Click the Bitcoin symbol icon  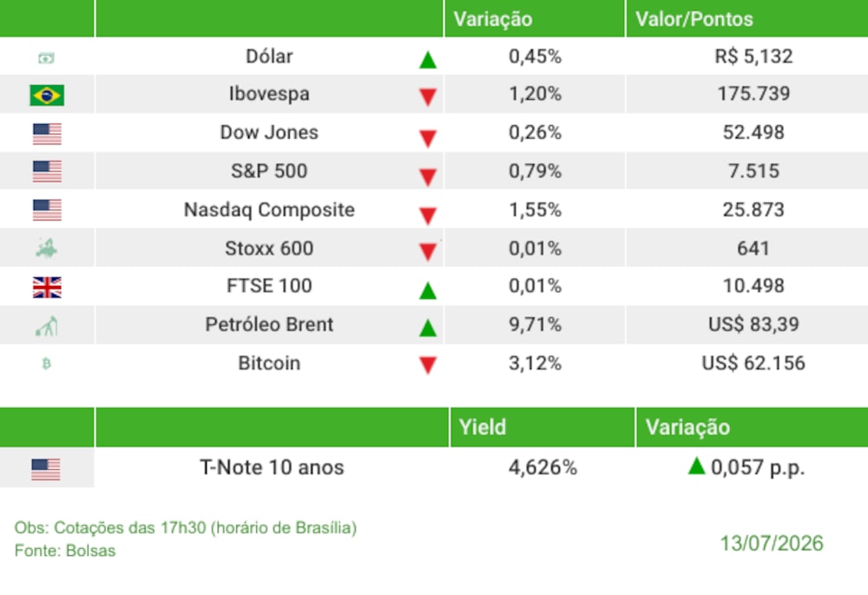(47, 363)
